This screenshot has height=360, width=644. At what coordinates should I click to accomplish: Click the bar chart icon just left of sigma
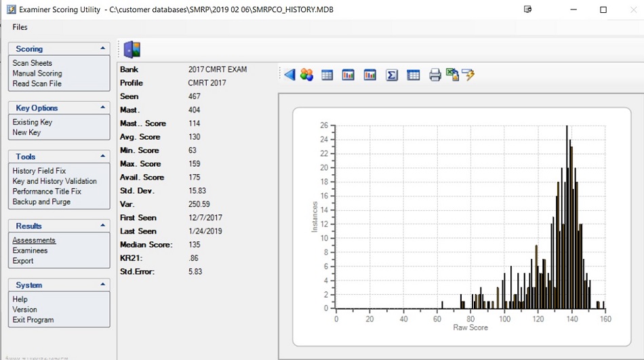point(370,75)
